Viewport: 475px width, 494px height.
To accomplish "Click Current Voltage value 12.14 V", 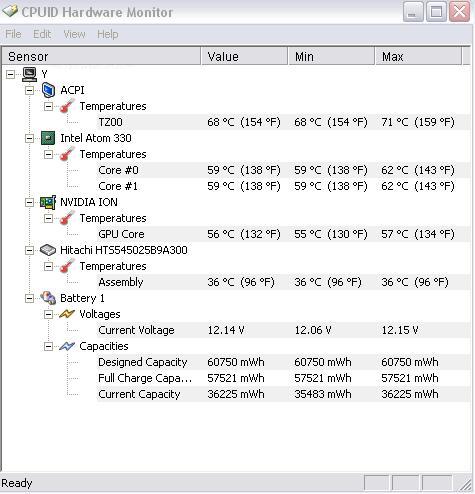I will coord(226,330).
